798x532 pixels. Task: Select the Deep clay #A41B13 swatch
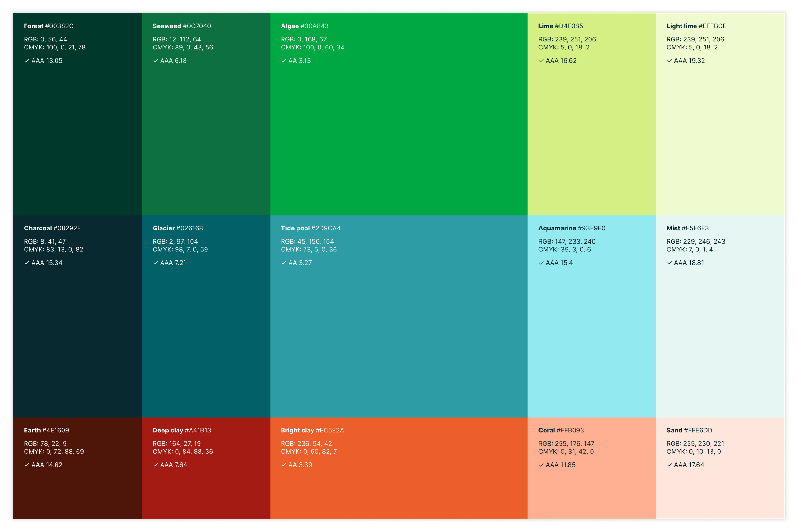click(206, 492)
